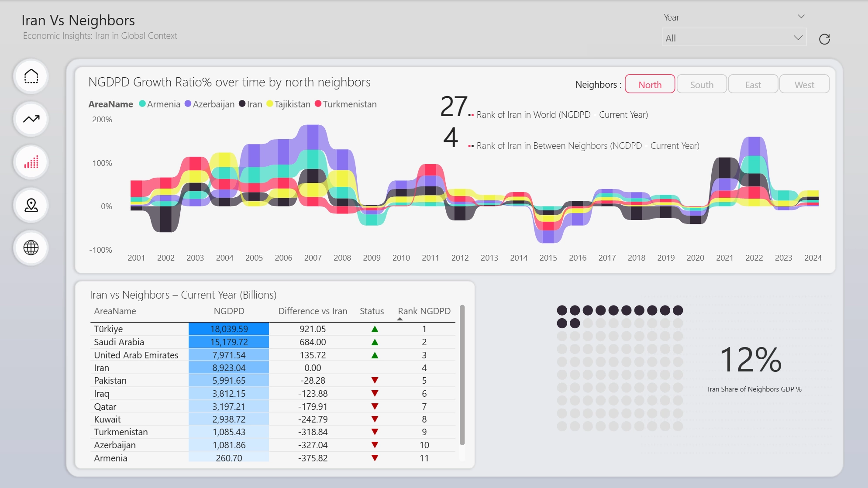Open the trend line navigation icon
Screen dimensions: 868x488
coord(31,119)
